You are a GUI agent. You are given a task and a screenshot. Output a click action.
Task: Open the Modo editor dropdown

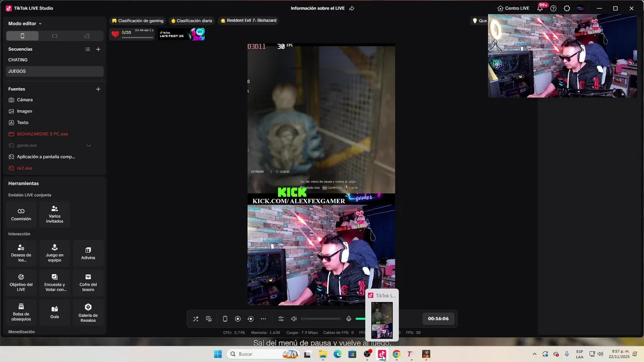click(x=25, y=24)
